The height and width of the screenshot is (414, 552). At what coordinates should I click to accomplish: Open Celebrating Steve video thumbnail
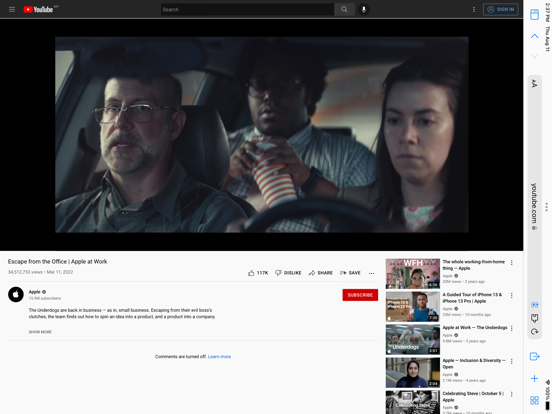click(413, 402)
